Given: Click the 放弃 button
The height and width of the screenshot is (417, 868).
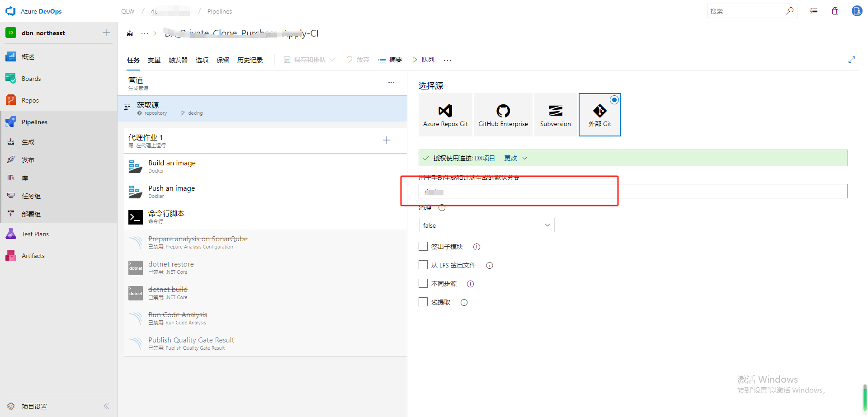Looking at the screenshot, I should (358, 60).
